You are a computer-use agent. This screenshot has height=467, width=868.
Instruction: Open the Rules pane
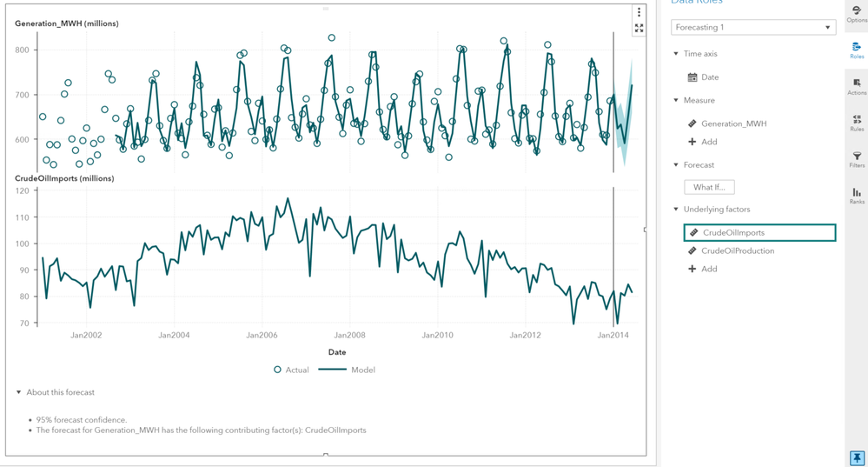[856, 123]
